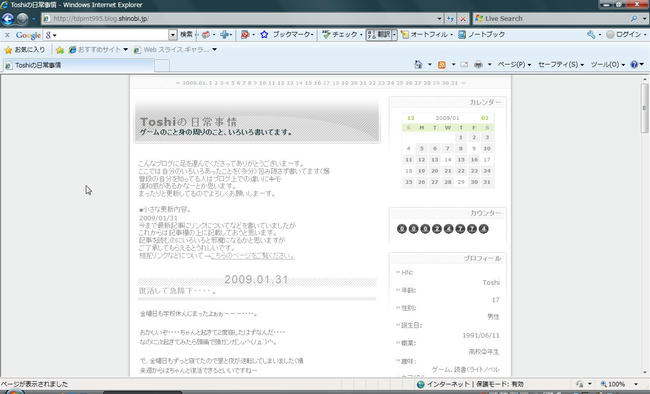
Task: Click the blue plus icon on Google toolbar
Action: pyautogui.click(x=224, y=35)
